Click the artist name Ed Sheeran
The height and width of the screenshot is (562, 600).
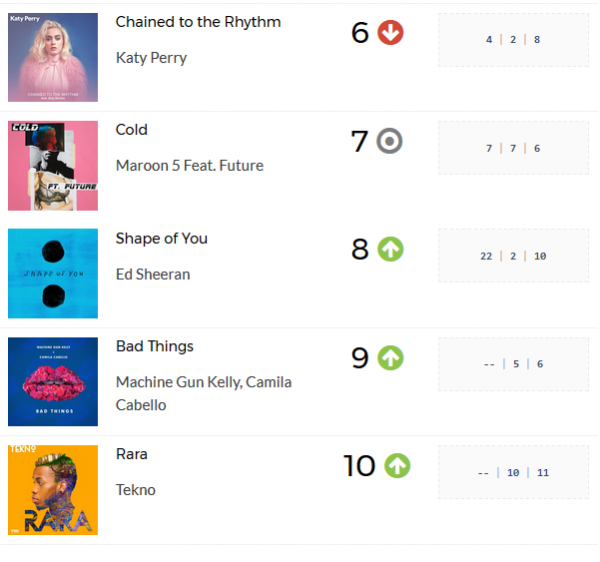[153, 274]
